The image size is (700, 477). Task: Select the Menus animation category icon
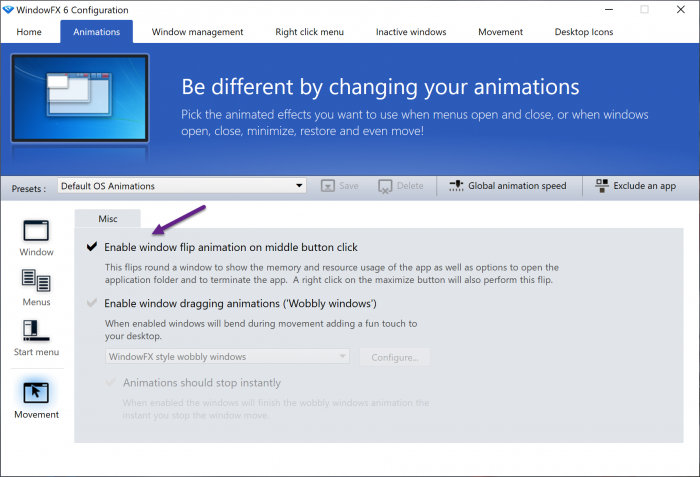36,281
